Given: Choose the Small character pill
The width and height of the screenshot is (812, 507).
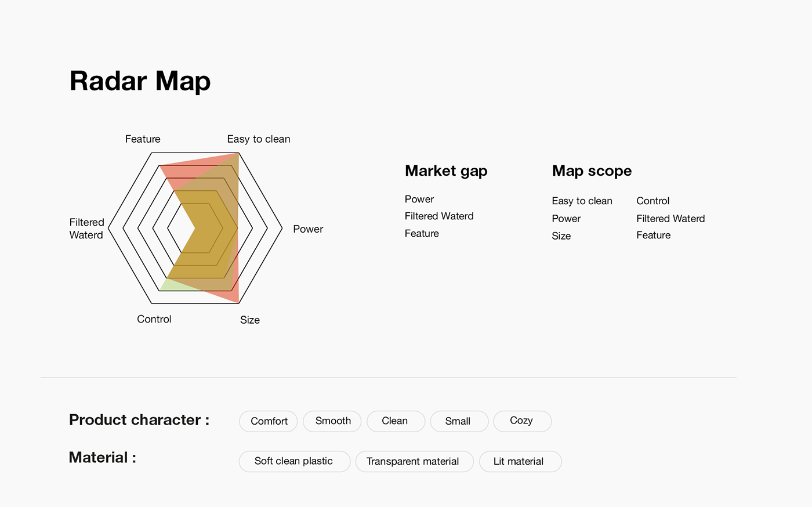Looking at the screenshot, I should 458,421.
